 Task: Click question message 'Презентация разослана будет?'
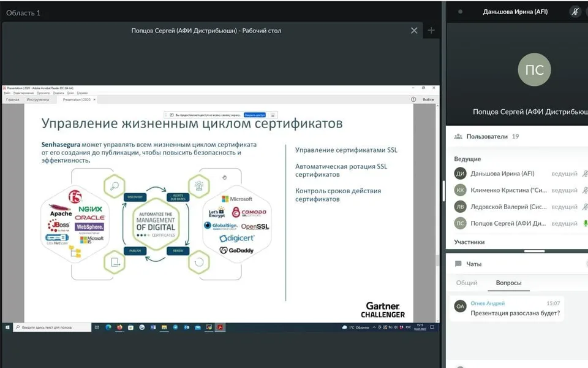pyautogui.click(x=515, y=313)
